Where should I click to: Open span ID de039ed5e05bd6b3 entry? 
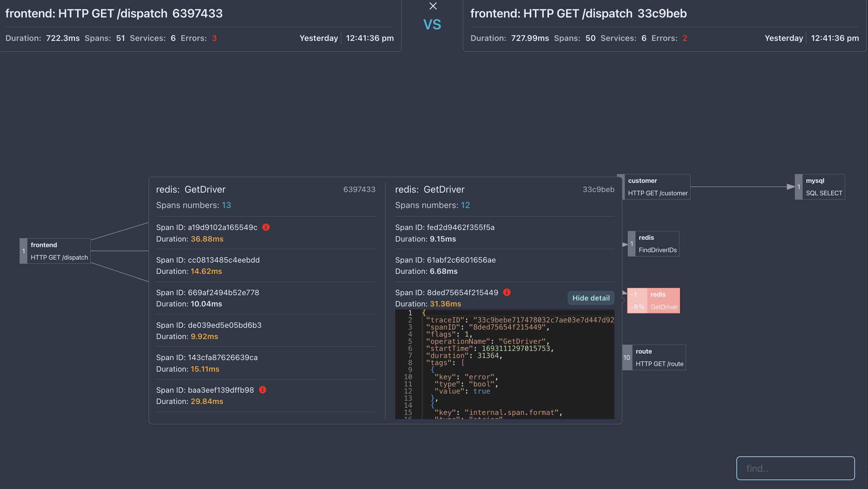[x=265, y=331]
